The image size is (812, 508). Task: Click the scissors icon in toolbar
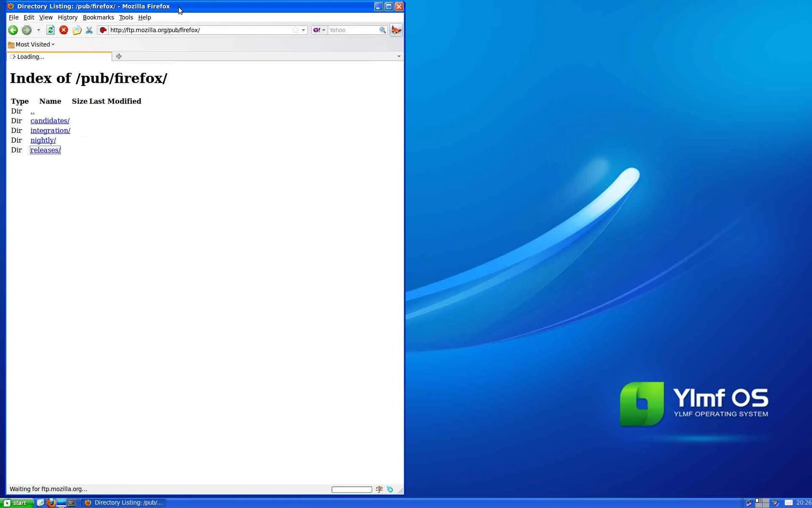pos(89,30)
